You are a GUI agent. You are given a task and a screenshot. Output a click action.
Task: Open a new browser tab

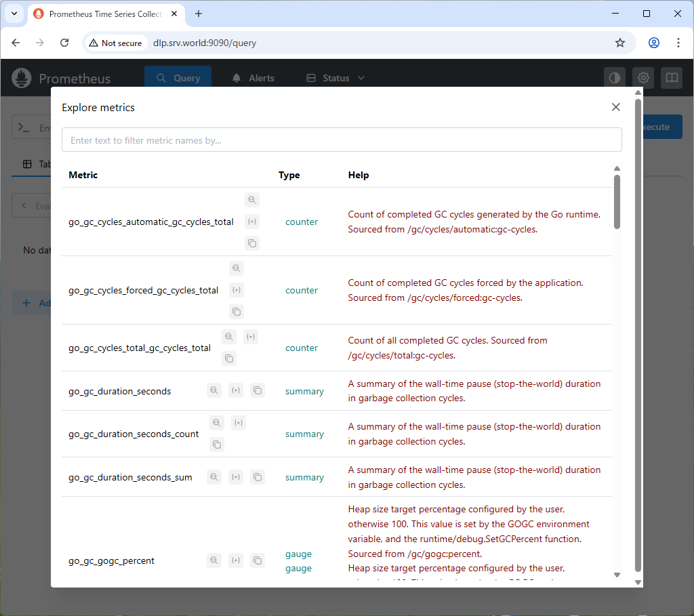[x=199, y=14]
